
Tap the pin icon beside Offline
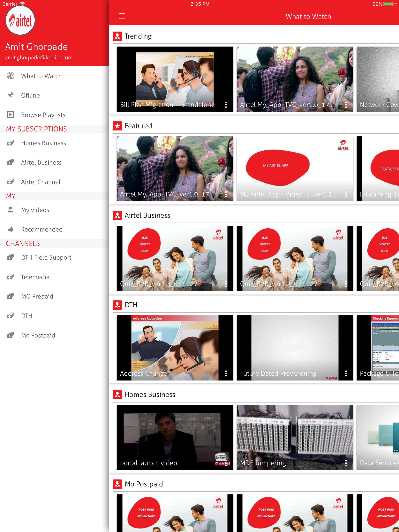[10, 95]
